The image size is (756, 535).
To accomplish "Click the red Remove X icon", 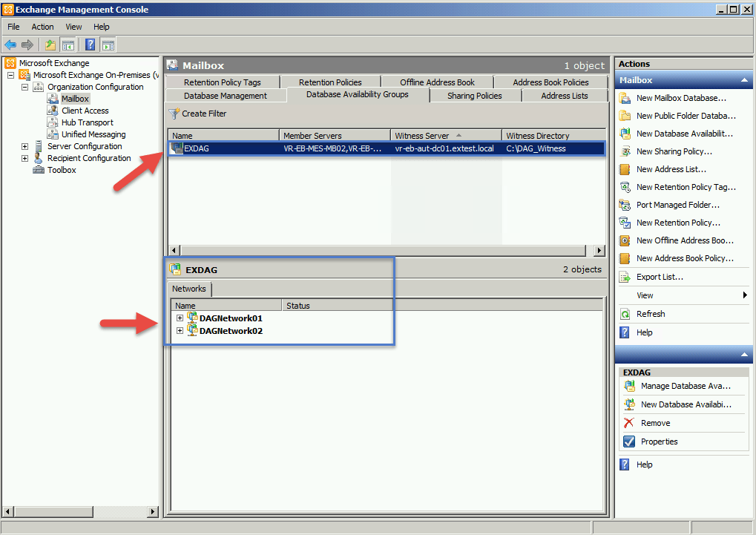I will tap(629, 423).
